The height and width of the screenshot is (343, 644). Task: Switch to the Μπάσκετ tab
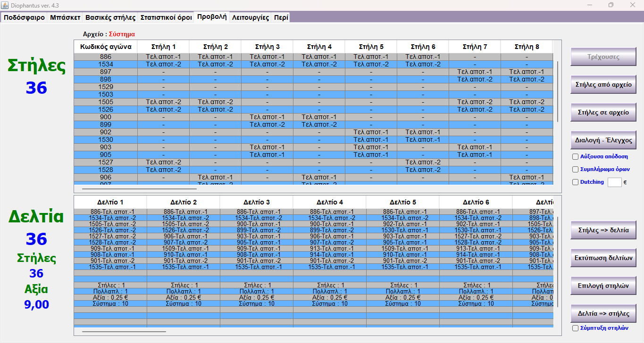point(65,17)
